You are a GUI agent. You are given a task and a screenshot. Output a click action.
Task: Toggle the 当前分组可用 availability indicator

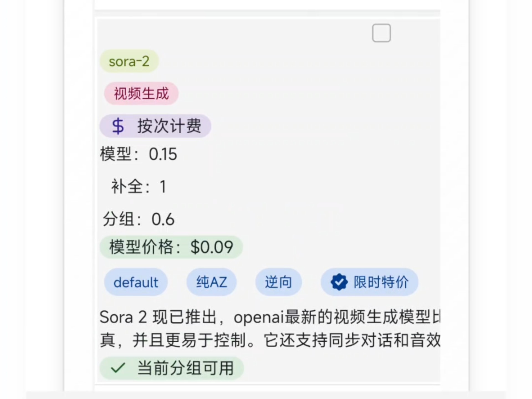point(172,368)
